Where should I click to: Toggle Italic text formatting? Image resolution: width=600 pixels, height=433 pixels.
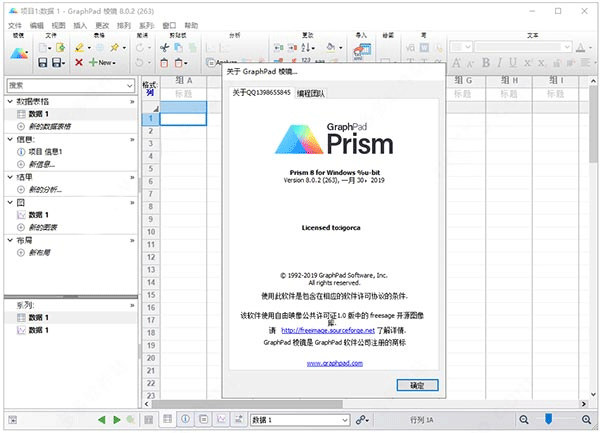tap(499, 63)
